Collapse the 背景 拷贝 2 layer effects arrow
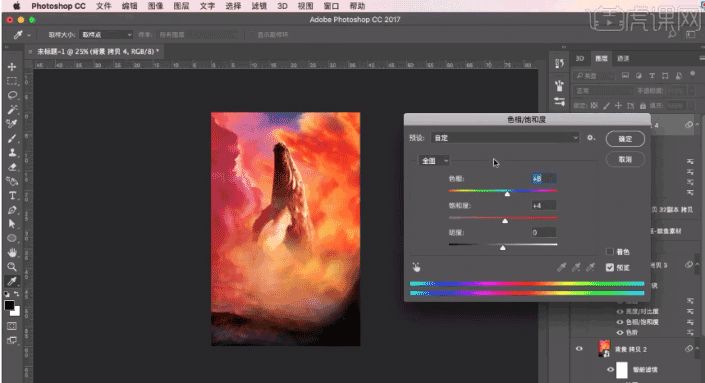The width and height of the screenshot is (705, 383). click(x=698, y=349)
